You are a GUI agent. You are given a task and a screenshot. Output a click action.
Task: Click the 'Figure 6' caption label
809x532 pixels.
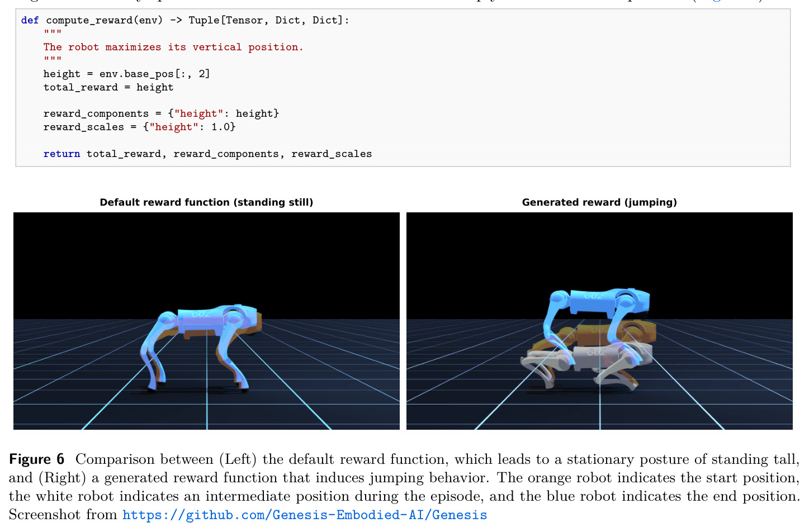tap(37, 459)
